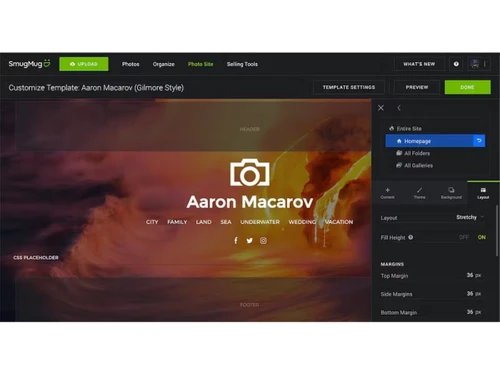This screenshot has width=500, height=375.
Task: Collapse panel with back chevron
Action: [x=399, y=108]
